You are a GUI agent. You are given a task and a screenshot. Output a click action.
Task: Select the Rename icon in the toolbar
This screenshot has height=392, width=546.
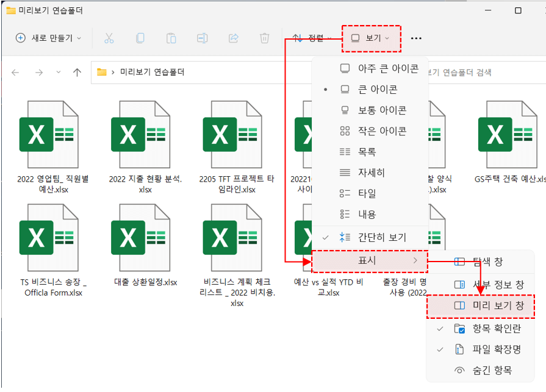[x=202, y=38]
